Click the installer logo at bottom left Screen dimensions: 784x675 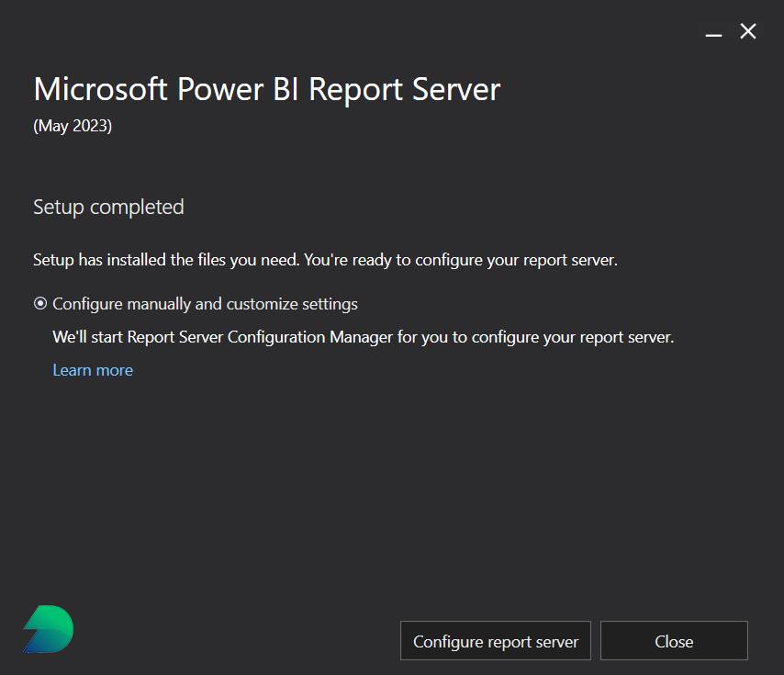tap(47, 629)
